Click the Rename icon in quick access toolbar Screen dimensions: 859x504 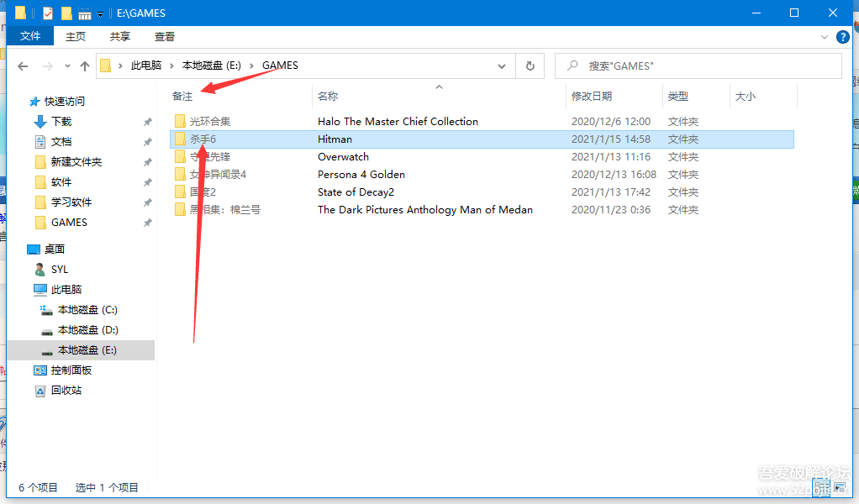84,13
